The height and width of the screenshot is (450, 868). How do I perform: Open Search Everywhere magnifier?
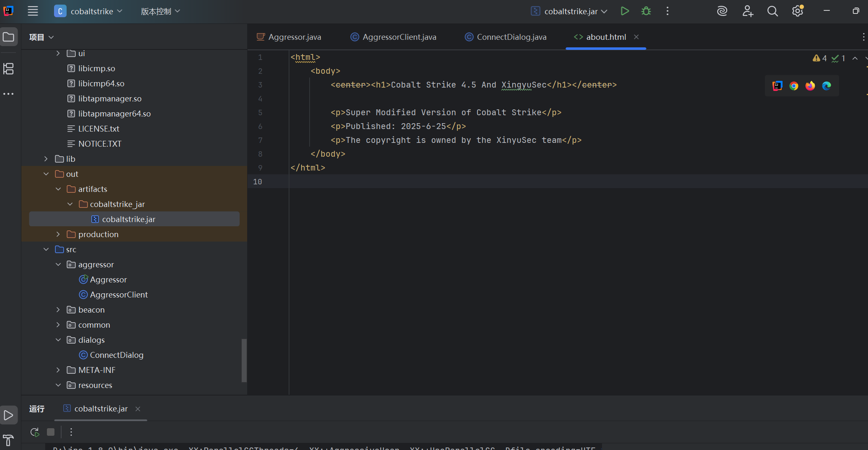[772, 11]
